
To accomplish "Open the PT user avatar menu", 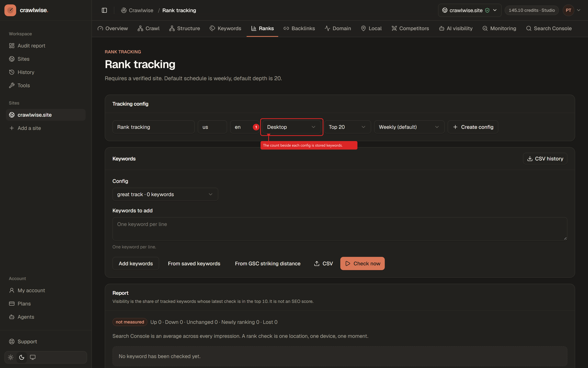I will point(568,10).
